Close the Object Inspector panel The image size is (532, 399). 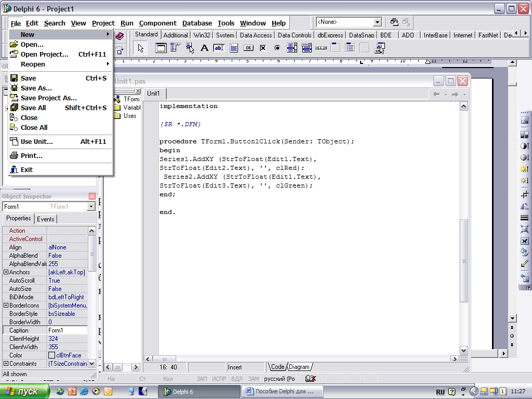[x=92, y=196]
